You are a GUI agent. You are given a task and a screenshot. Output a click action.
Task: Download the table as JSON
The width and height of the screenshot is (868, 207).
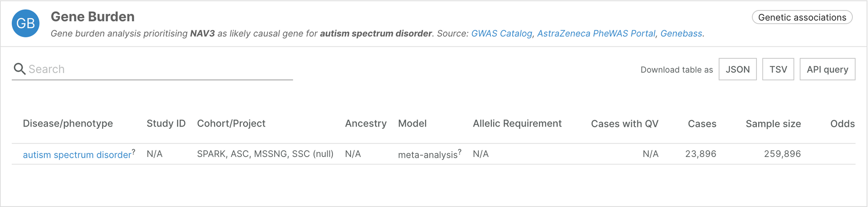point(738,69)
